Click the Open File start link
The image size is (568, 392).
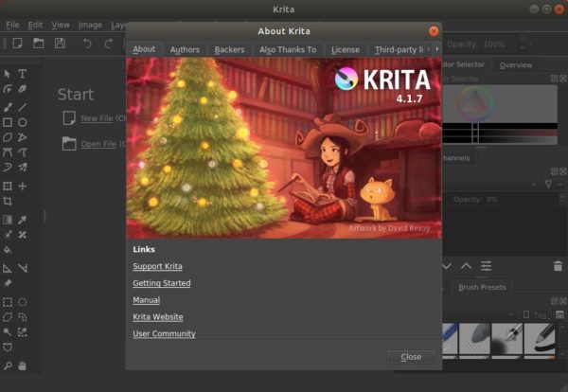pyautogui.click(x=98, y=144)
